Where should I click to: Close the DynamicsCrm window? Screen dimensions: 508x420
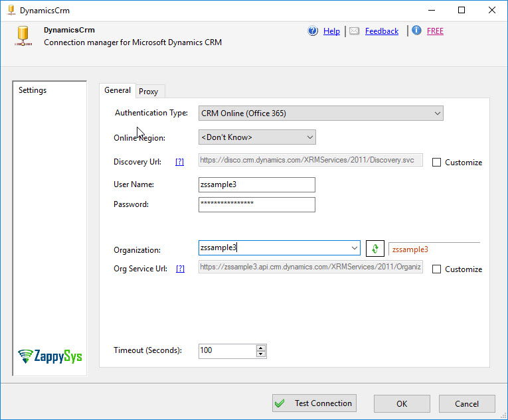[492, 11]
